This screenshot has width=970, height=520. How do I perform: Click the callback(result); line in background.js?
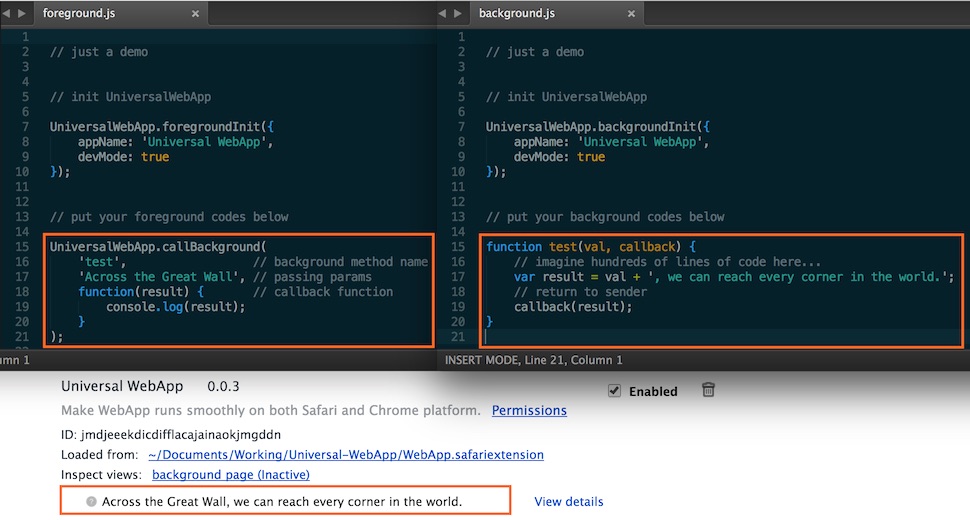573,307
